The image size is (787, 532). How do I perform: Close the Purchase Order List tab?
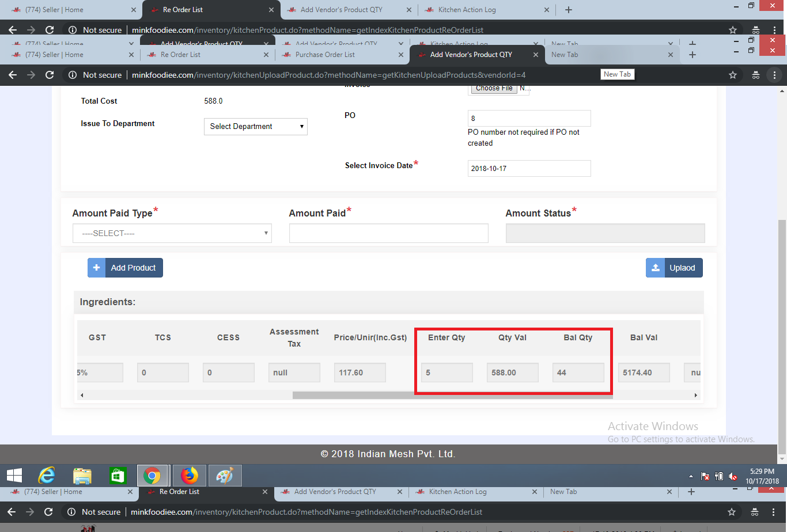coord(400,55)
